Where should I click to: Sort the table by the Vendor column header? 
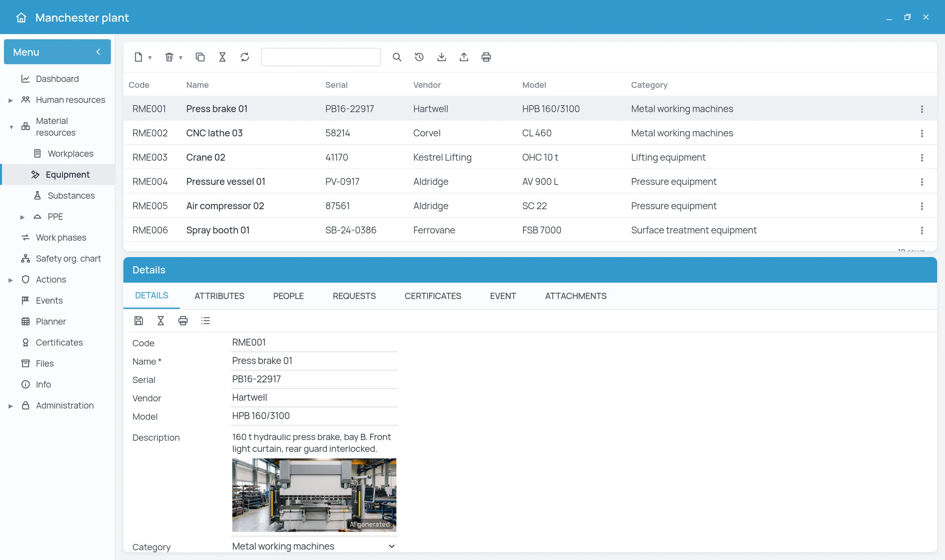[427, 85]
